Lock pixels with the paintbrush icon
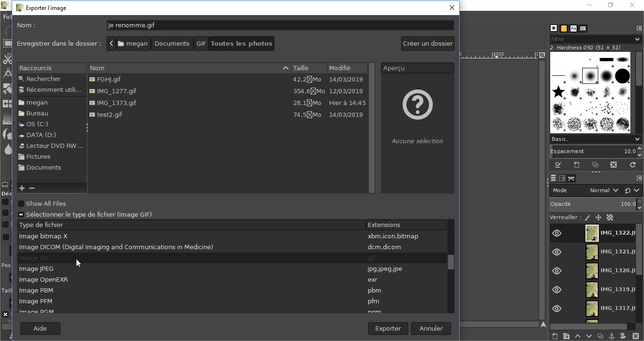644x341 pixels. point(587,218)
